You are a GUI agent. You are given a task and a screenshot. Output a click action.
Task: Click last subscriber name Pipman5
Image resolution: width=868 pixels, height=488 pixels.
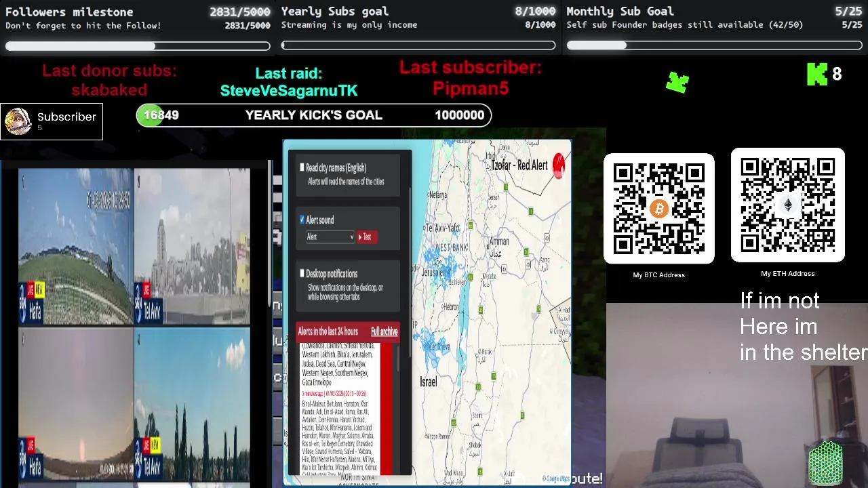pyautogui.click(x=471, y=88)
